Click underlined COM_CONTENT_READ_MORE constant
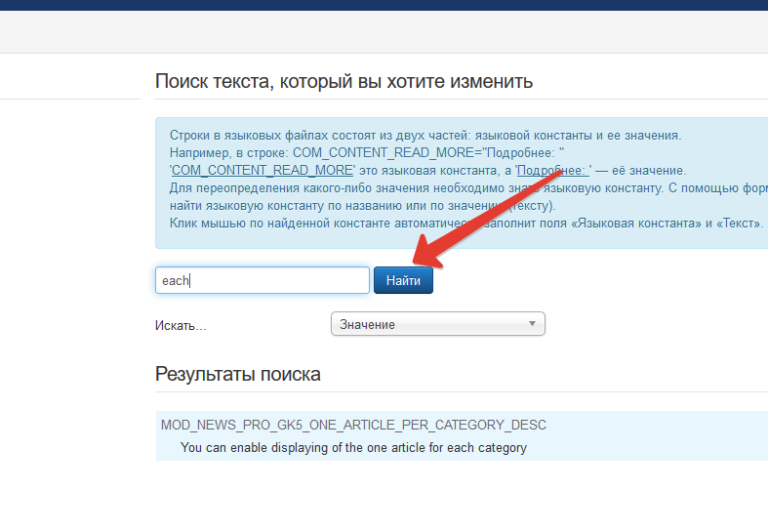Screen dimensions: 768x532 (263, 171)
